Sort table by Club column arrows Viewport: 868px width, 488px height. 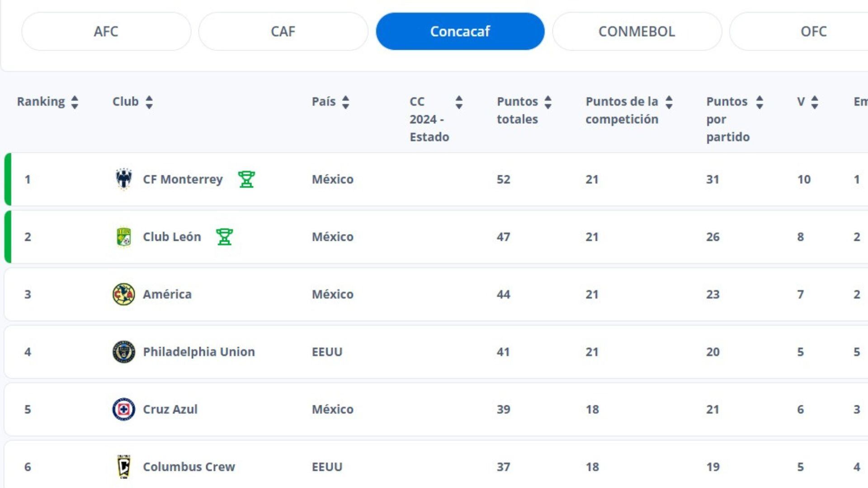(x=149, y=102)
